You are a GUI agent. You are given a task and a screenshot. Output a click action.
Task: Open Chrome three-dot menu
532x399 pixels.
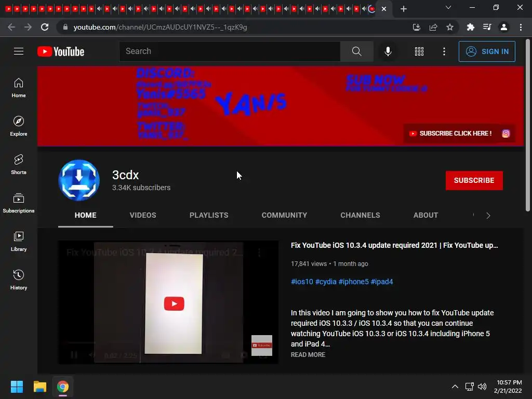pos(521,27)
